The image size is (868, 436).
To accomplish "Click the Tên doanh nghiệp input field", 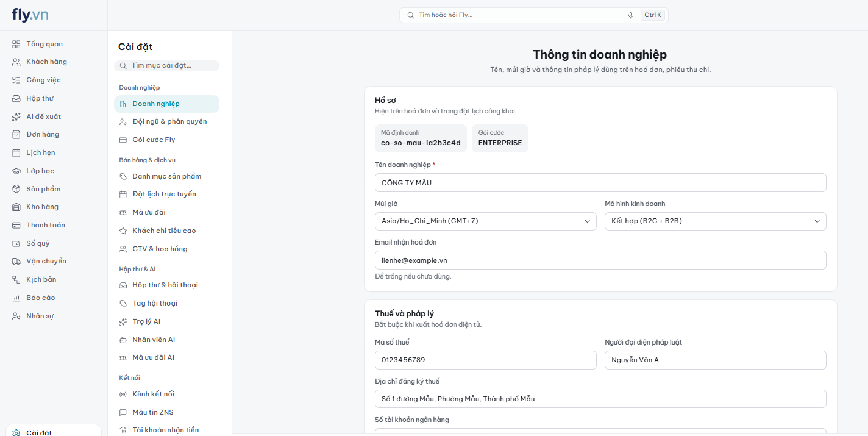I will tap(600, 182).
